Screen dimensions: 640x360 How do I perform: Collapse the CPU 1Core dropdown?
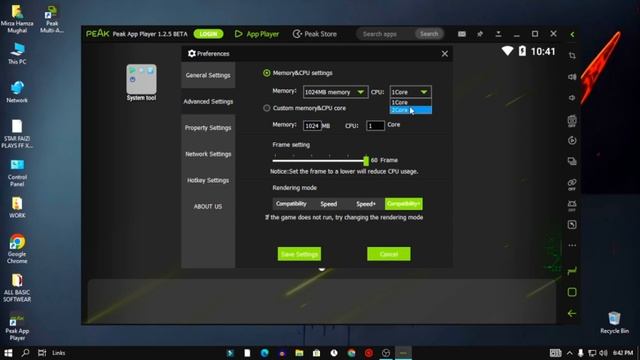[411, 92]
